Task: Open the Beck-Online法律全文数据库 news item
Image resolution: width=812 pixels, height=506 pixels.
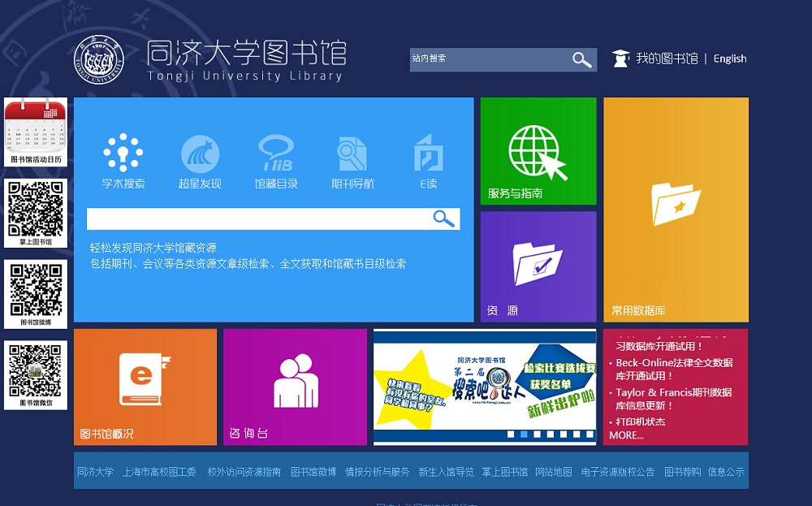Action: [x=674, y=370]
